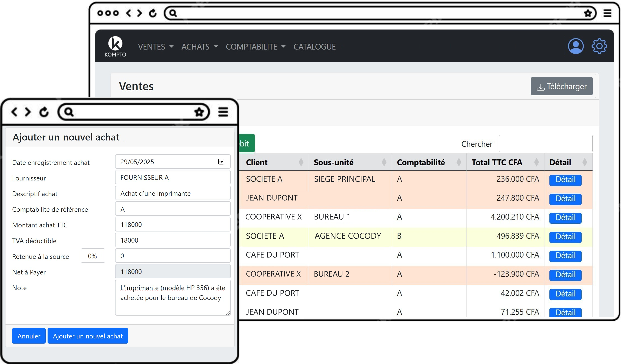Click back arrow in front browser window
621x364 pixels.
pos(14,112)
